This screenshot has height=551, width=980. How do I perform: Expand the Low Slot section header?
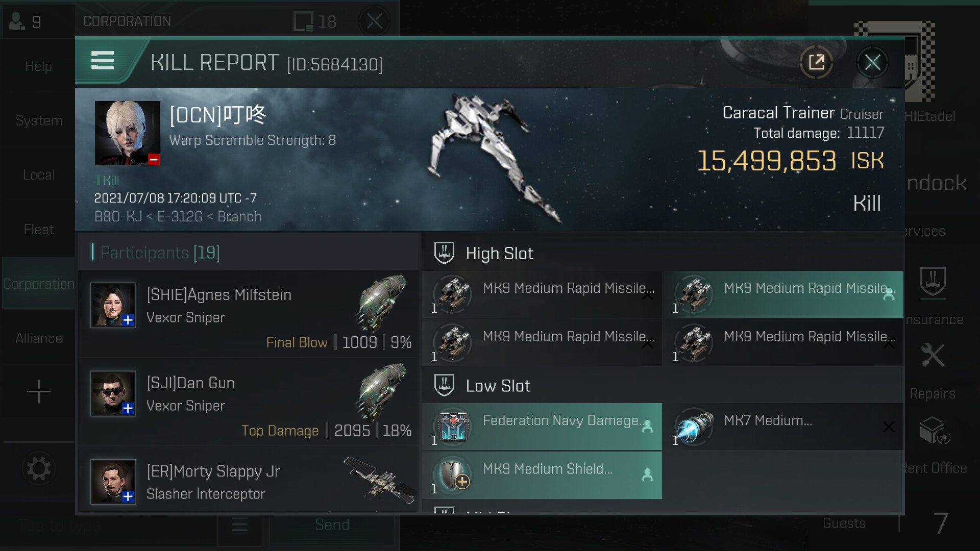point(498,386)
